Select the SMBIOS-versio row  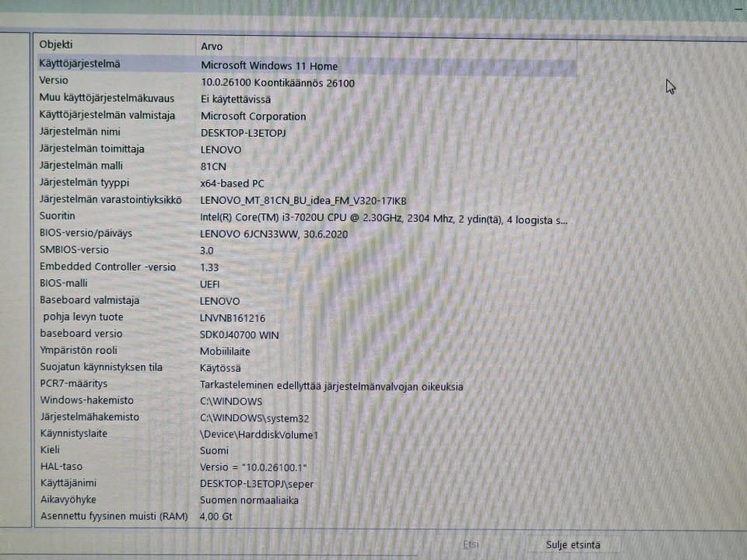75,250
